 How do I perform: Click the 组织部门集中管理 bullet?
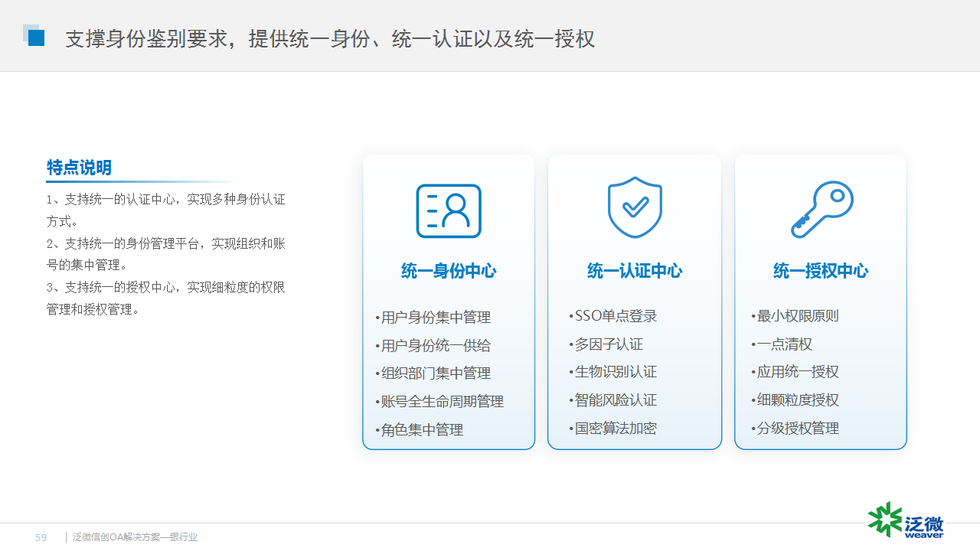433,373
